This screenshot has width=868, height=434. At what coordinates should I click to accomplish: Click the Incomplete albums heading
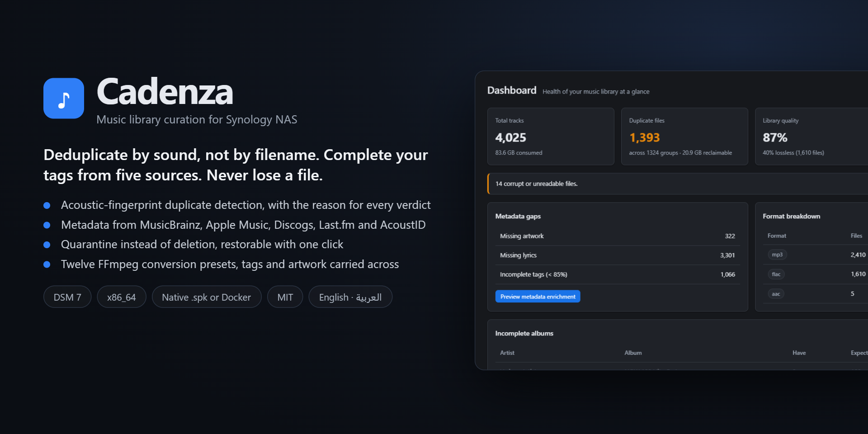pyautogui.click(x=524, y=333)
